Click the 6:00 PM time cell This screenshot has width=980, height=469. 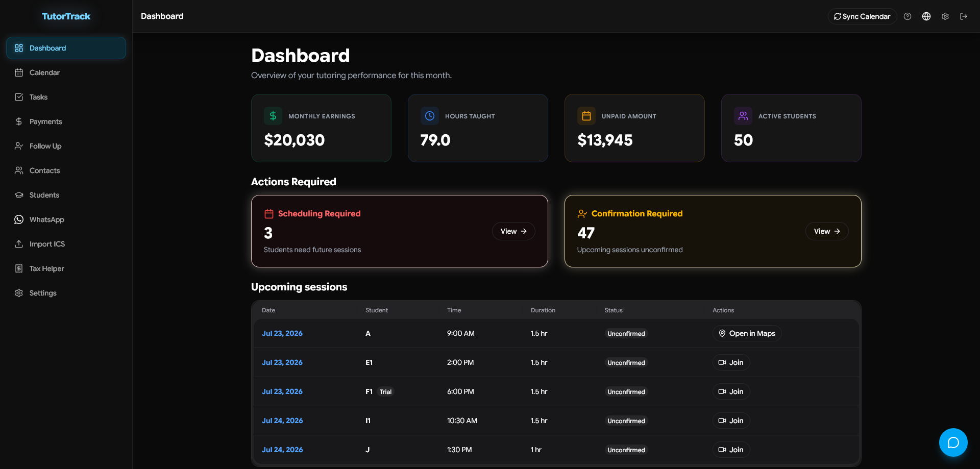click(460, 391)
